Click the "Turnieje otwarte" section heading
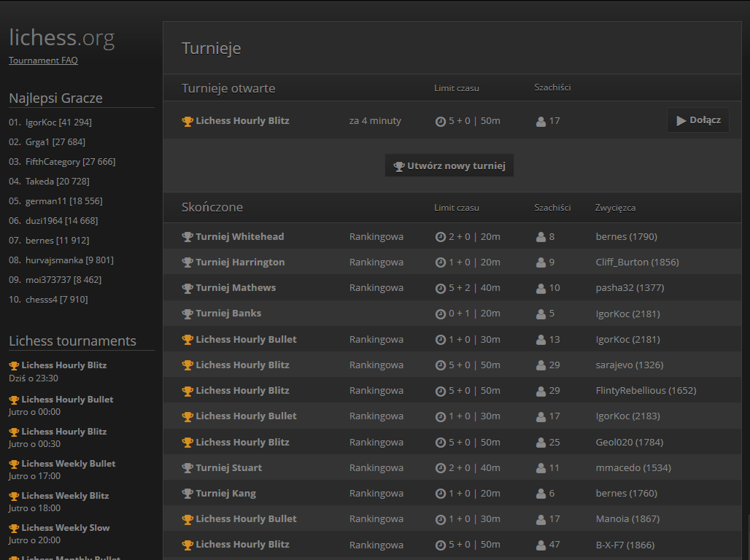 pyautogui.click(x=228, y=88)
